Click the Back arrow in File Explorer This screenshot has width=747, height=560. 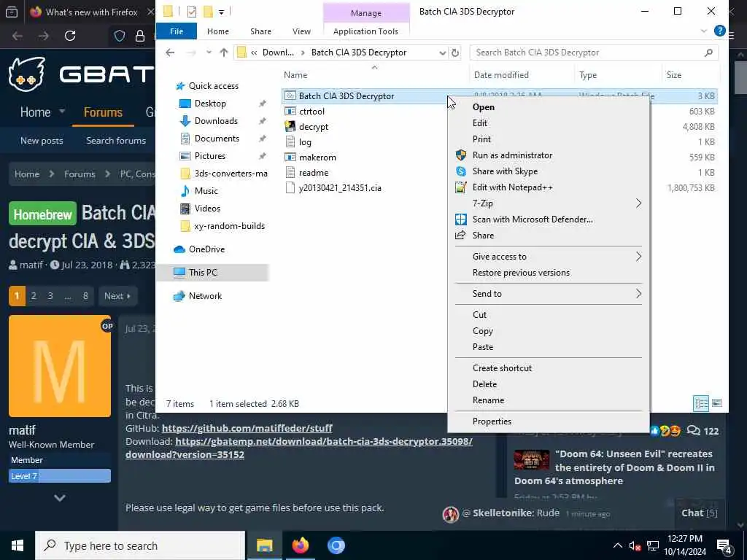click(x=170, y=52)
